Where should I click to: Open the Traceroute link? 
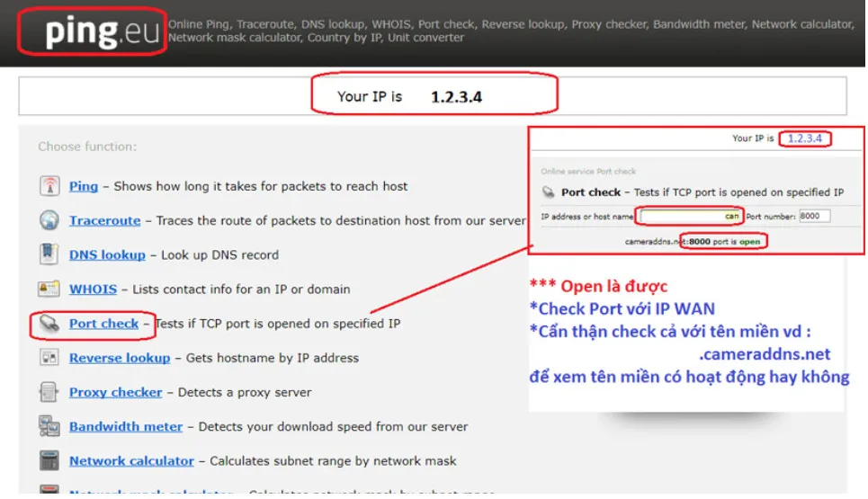pos(104,221)
